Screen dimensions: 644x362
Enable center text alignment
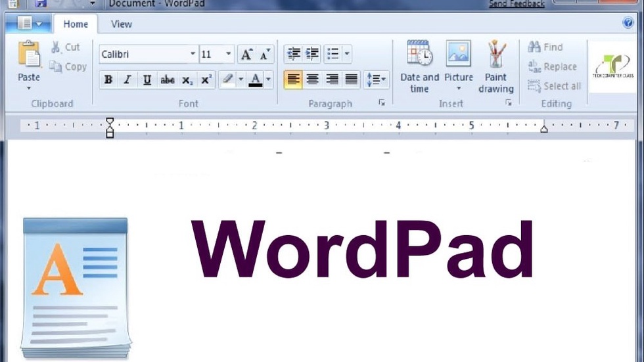tap(313, 79)
